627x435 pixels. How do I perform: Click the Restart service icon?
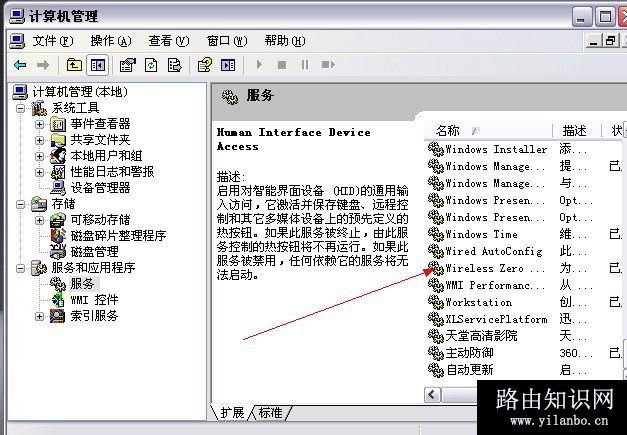point(328,64)
